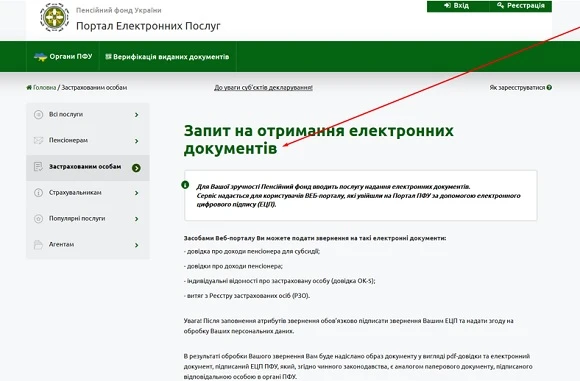The width and height of the screenshot is (580, 381).
Task: Click question mark icon near Як зареєструватися
Action: tap(549, 88)
